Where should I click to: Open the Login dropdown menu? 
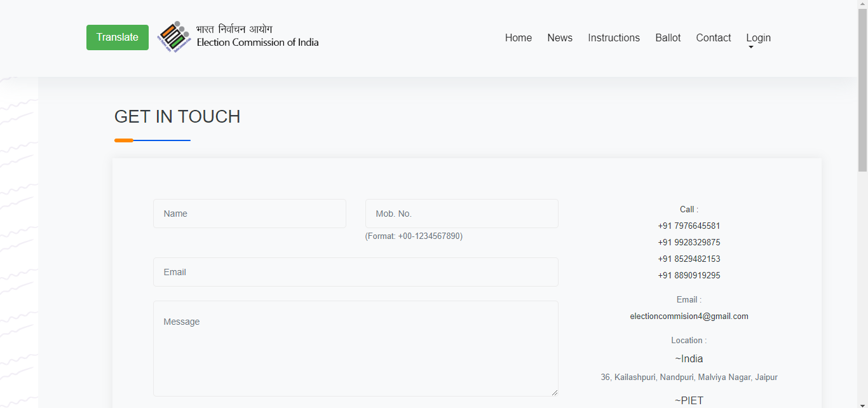(x=758, y=38)
